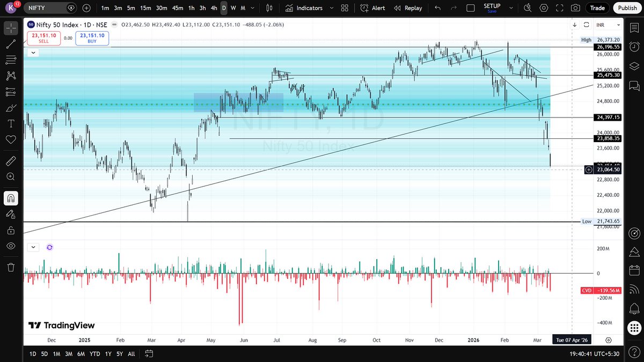Click the redo arrow

click(x=453, y=8)
